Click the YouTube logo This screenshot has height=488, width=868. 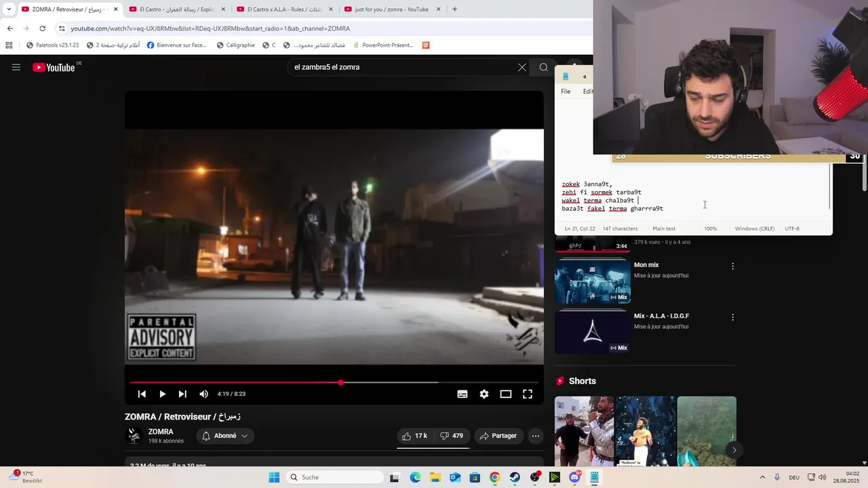[x=54, y=67]
